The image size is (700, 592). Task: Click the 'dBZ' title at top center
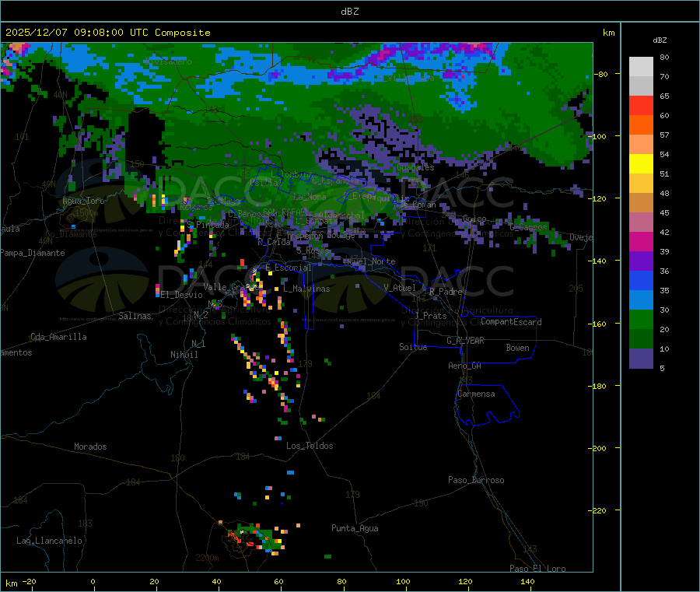(x=349, y=12)
